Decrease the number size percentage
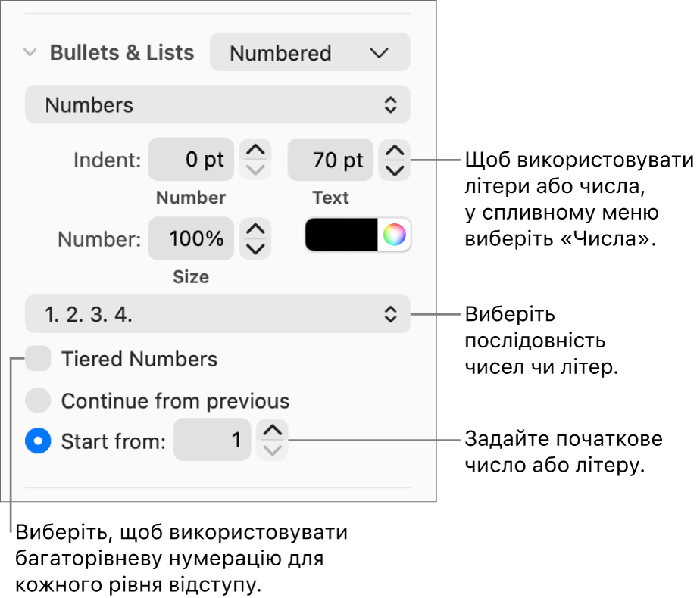700x598 pixels. [x=256, y=248]
